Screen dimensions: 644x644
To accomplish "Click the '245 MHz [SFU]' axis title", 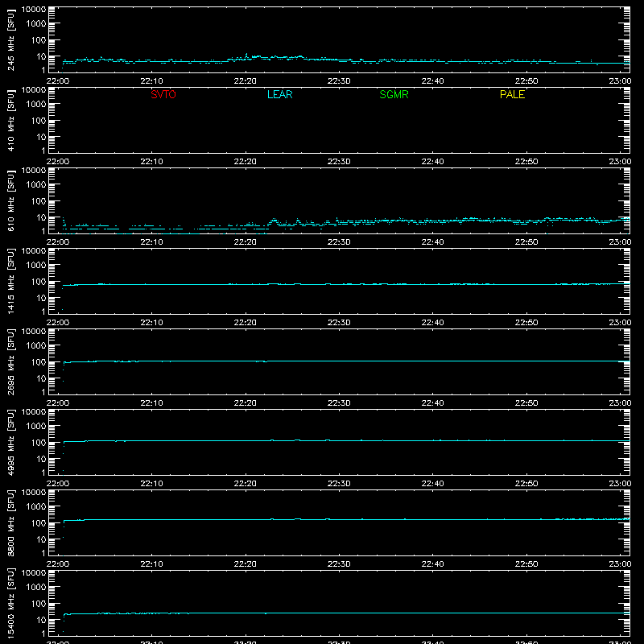I will point(10,39).
